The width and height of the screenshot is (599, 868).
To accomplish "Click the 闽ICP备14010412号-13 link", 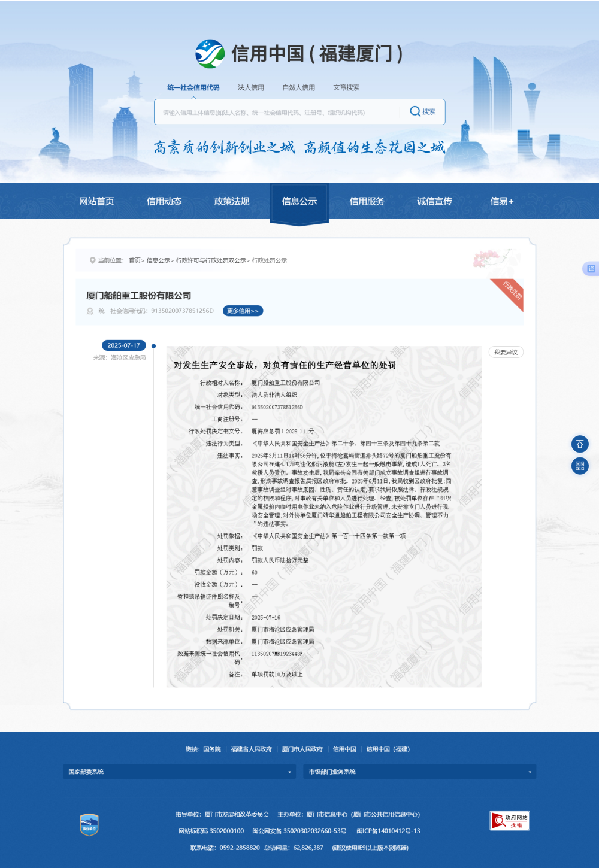I will tap(388, 831).
